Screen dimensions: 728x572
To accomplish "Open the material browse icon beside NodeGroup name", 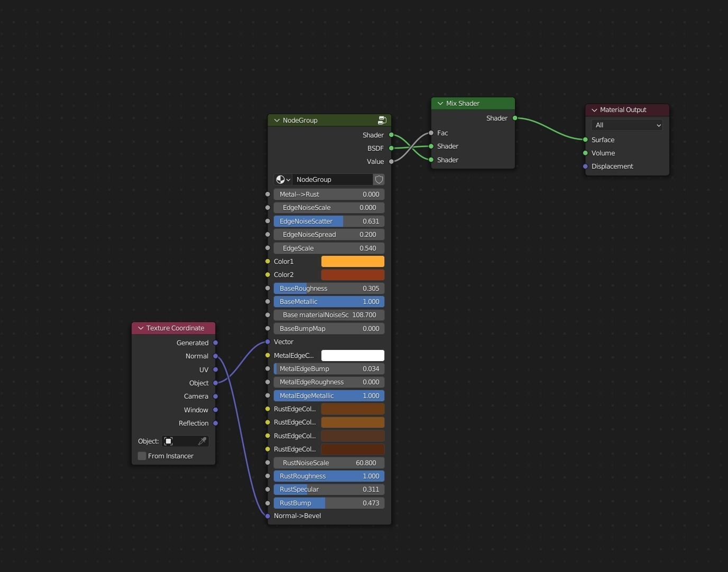I will tap(282, 179).
